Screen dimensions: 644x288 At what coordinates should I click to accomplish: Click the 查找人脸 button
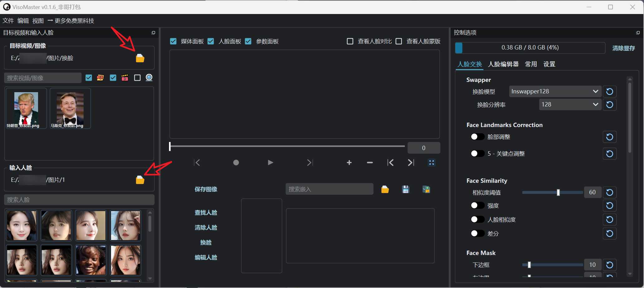click(206, 213)
